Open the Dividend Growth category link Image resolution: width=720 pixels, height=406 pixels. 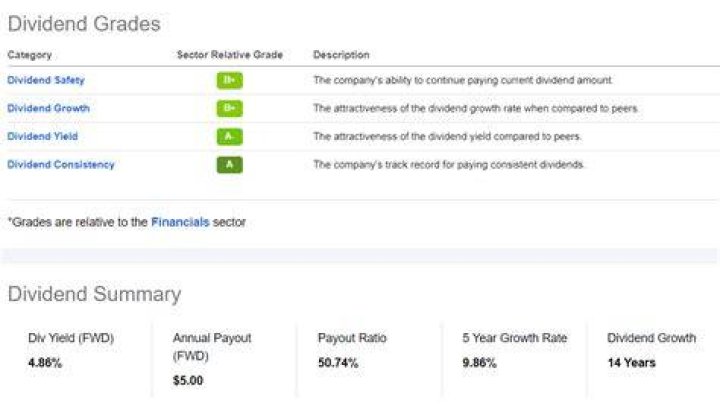point(49,108)
